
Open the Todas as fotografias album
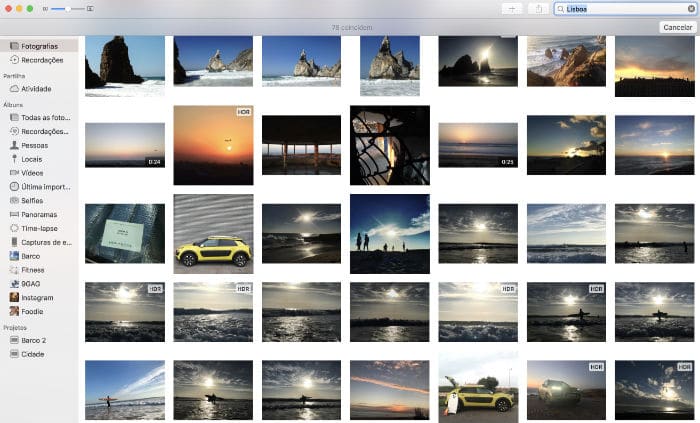[x=39, y=117]
